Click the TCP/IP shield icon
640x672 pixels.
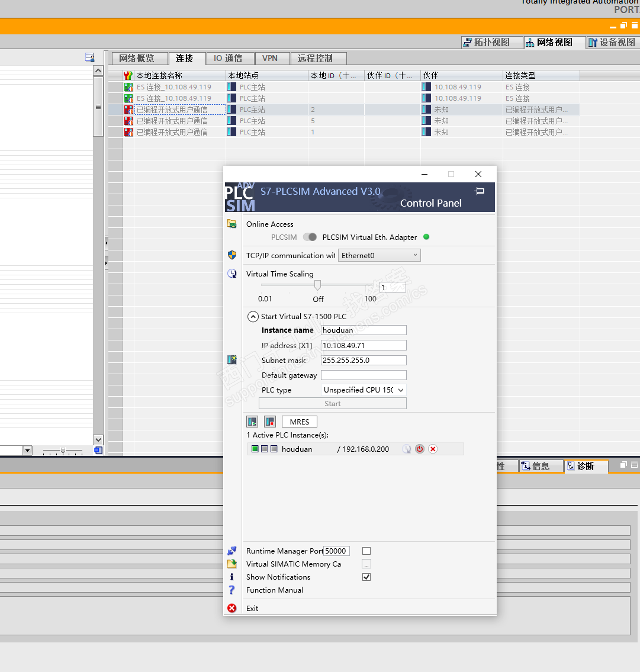click(x=232, y=255)
